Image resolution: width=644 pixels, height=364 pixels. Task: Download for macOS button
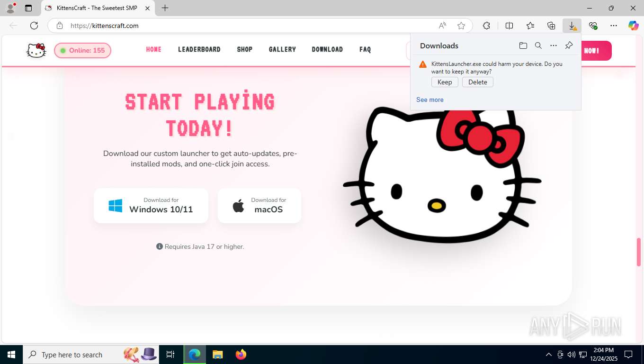point(259,206)
